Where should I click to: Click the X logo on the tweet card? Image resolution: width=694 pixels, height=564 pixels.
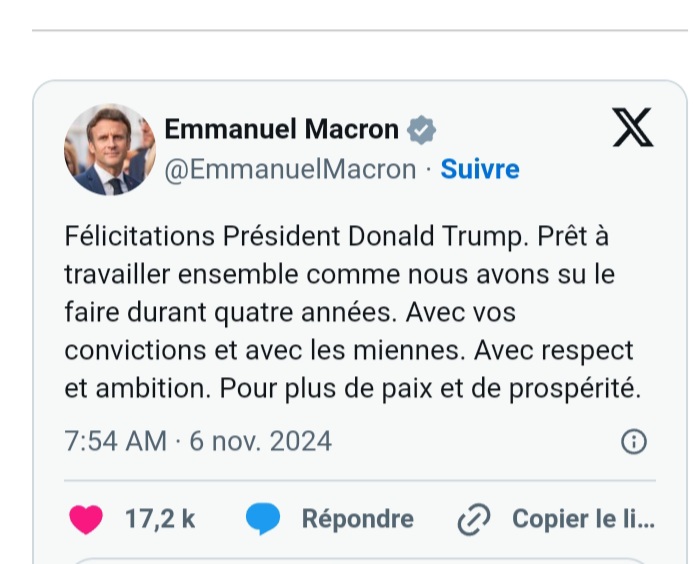pyautogui.click(x=631, y=129)
